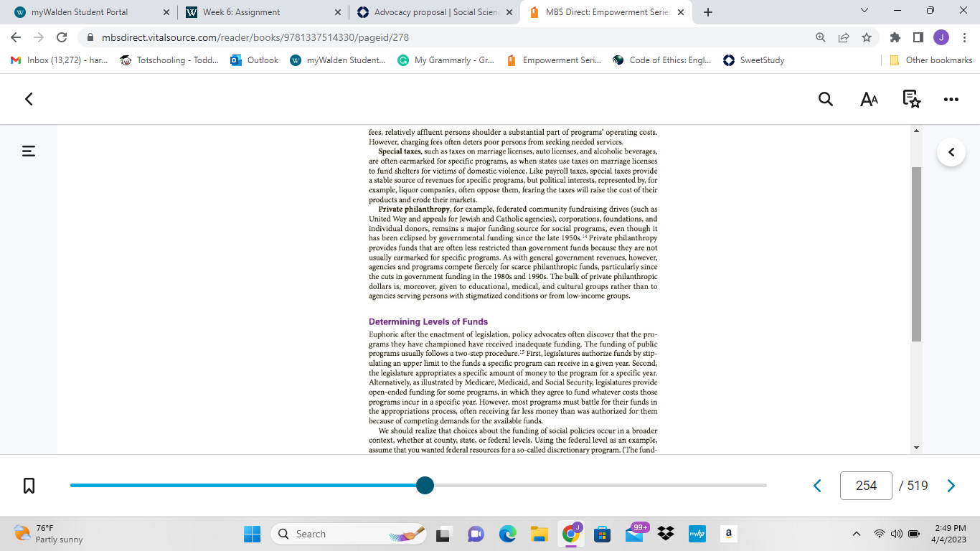The width and height of the screenshot is (980, 551).
Task: Open the Teams chat taskbar icon
Action: pos(476,534)
